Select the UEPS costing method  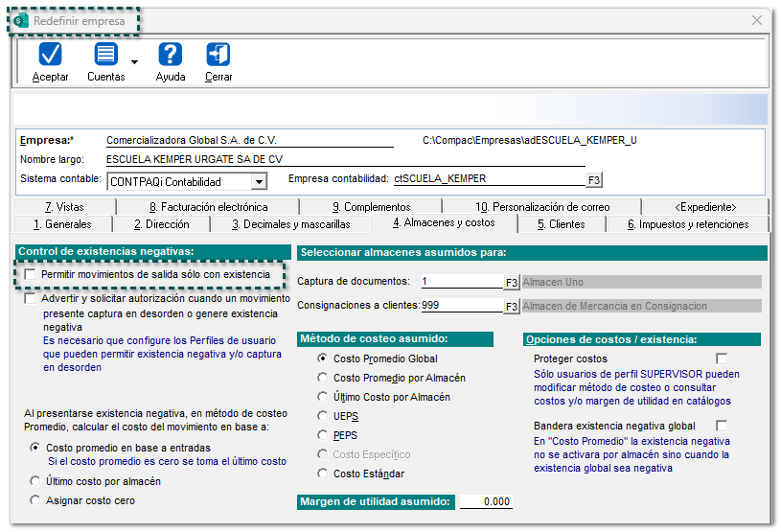coord(323,416)
